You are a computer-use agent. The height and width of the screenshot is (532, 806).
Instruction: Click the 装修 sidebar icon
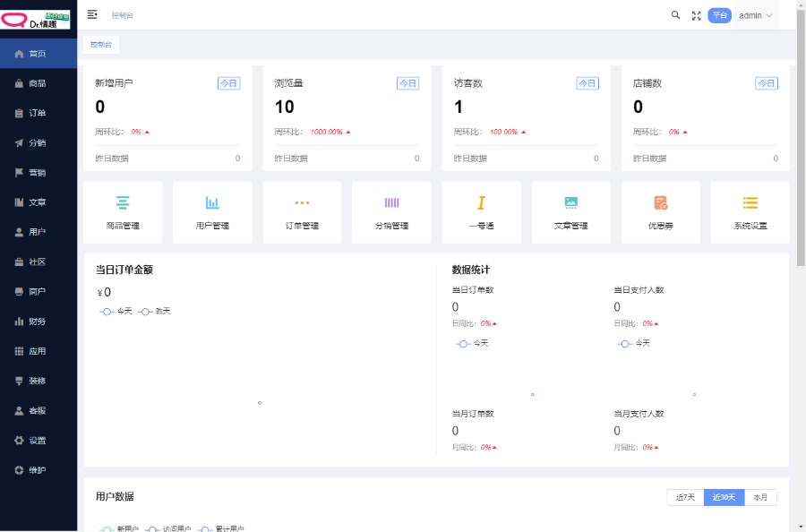19,381
